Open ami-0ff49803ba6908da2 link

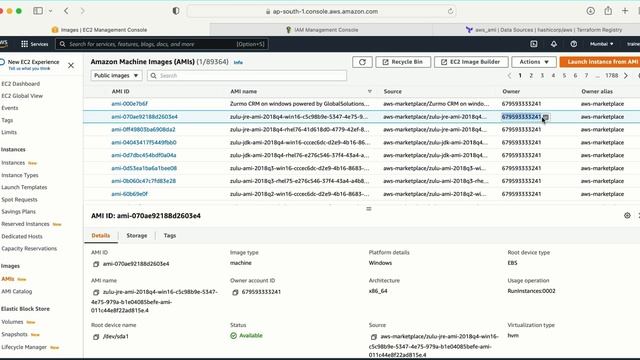[143, 129]
